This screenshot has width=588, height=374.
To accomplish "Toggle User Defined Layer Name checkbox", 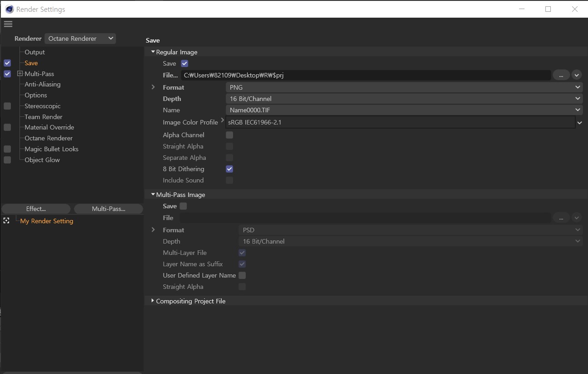I will [x=242, y=275].
